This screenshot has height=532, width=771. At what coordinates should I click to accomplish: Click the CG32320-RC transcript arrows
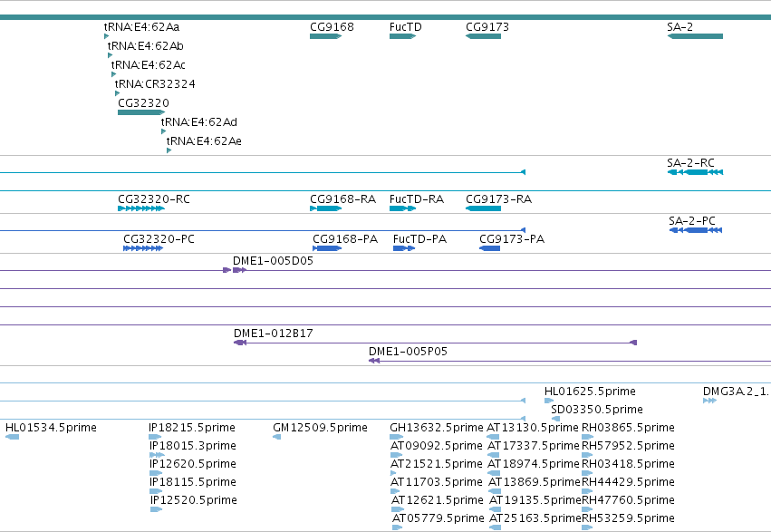[141, 208]
